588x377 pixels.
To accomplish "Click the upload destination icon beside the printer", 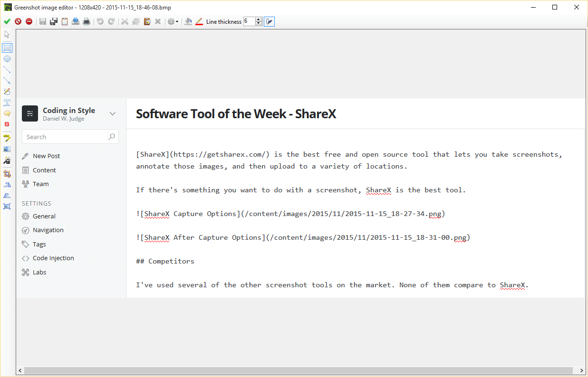I will click(76, 21).
